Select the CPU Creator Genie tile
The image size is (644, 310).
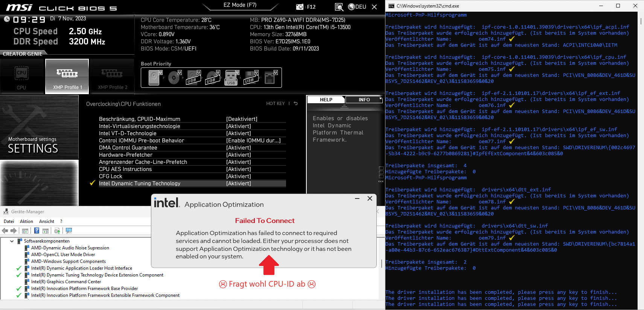[21, 76]
